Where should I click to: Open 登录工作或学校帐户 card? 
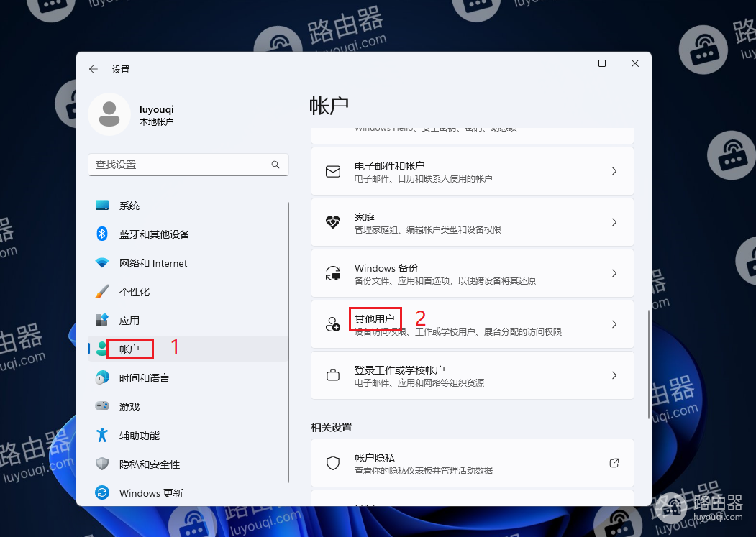click(x=473, y=375)
